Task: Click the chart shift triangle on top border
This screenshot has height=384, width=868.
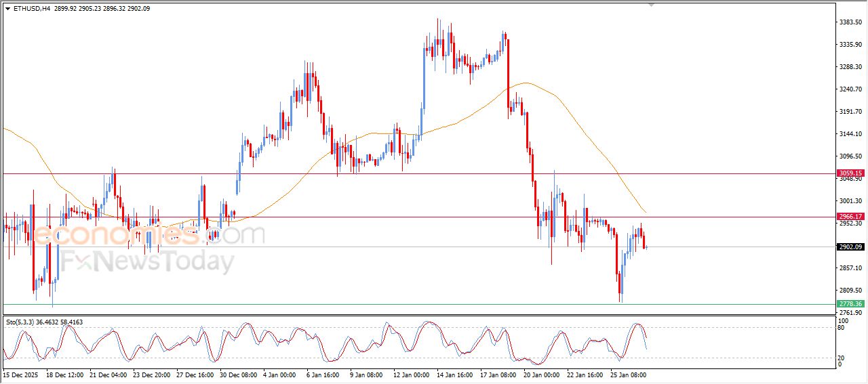Action: [652, 5]
